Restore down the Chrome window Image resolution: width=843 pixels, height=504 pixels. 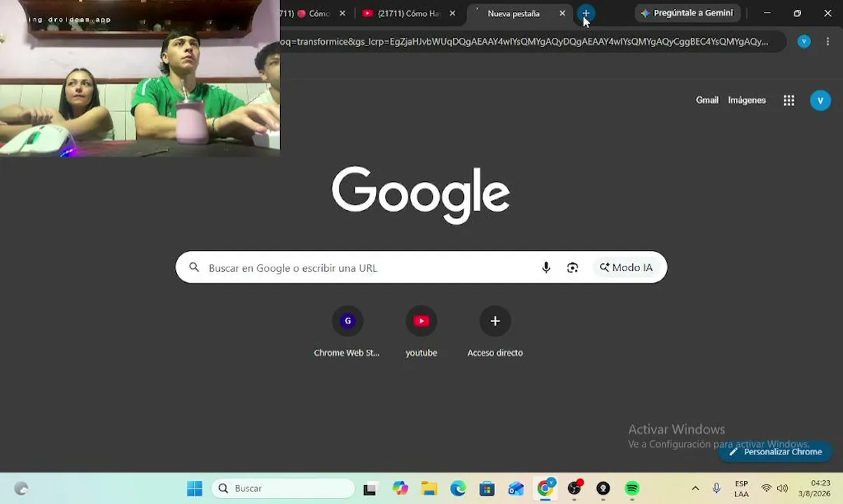pos(797,13)
